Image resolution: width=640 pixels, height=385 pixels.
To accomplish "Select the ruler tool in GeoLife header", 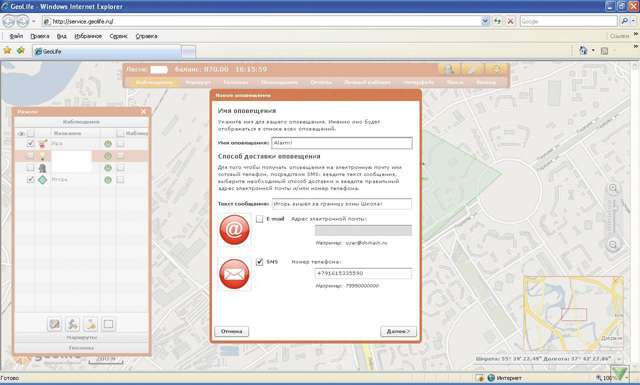I will pos(472,69).
